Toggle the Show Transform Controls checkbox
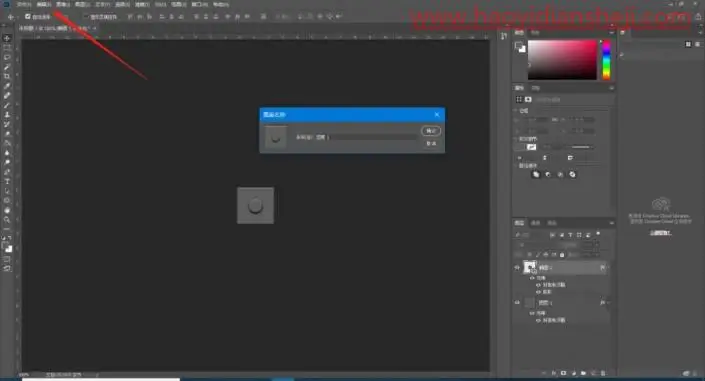Screen dimensions: 705x381 pos(86,17)
